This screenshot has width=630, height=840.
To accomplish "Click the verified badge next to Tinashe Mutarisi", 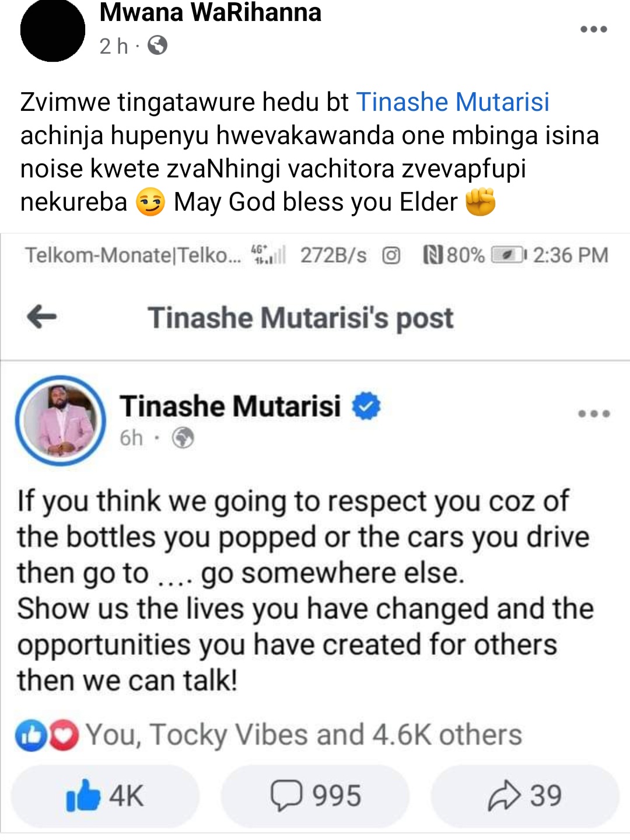I will click(x=366, y=406).
